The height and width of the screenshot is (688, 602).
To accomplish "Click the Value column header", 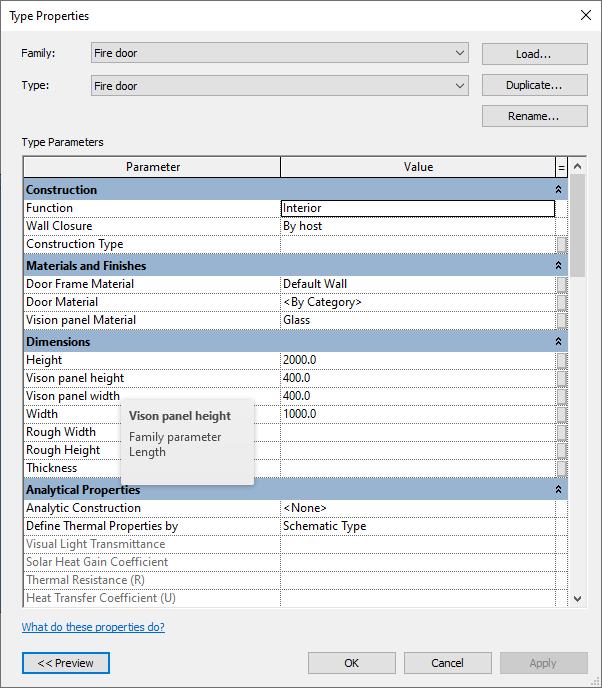I will pyautogui.click(x=418, y=167).
